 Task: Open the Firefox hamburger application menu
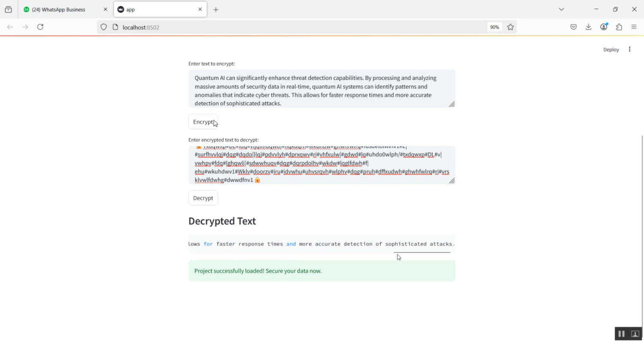coord(634,27)
